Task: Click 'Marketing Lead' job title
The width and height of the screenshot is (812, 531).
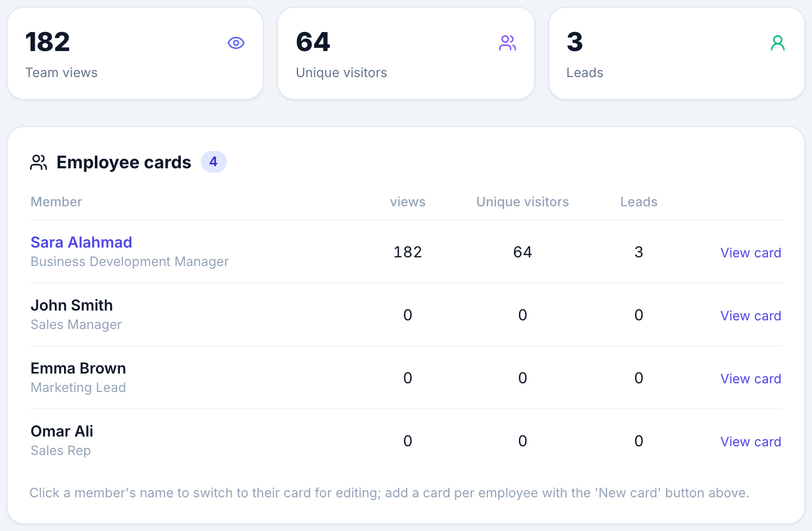Action: [78, 388]
